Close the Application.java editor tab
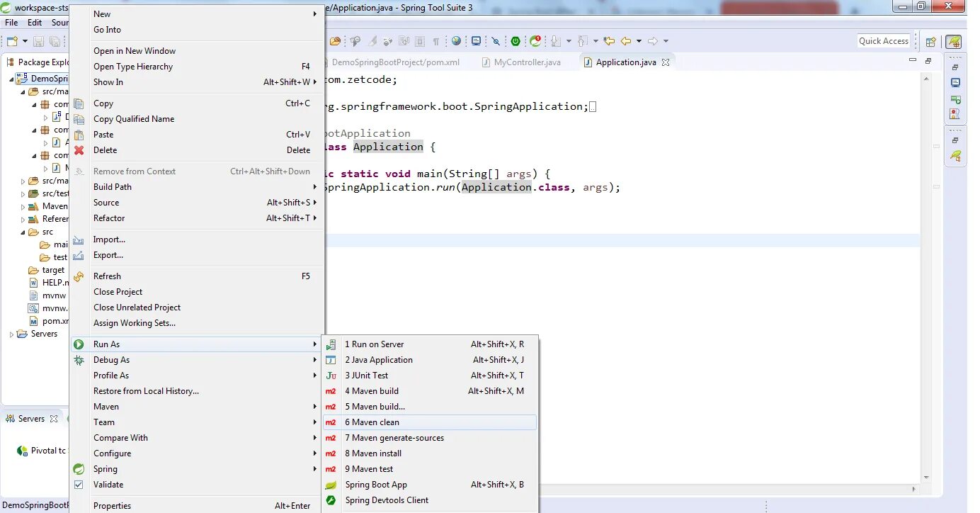This screenshot has width=980, height=513. coord(665,62)
